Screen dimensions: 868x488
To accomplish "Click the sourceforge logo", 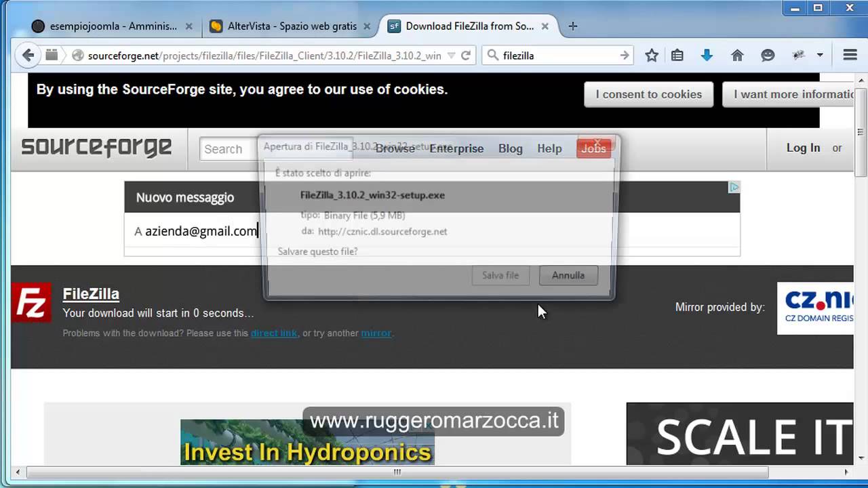I will (x=96, y=147).
